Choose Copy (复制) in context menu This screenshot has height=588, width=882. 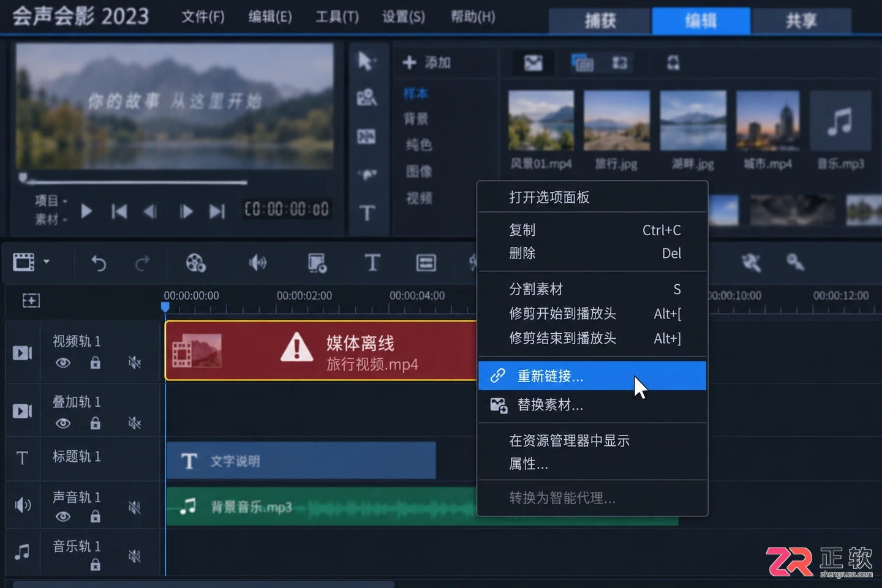click(x=592, y=230)
